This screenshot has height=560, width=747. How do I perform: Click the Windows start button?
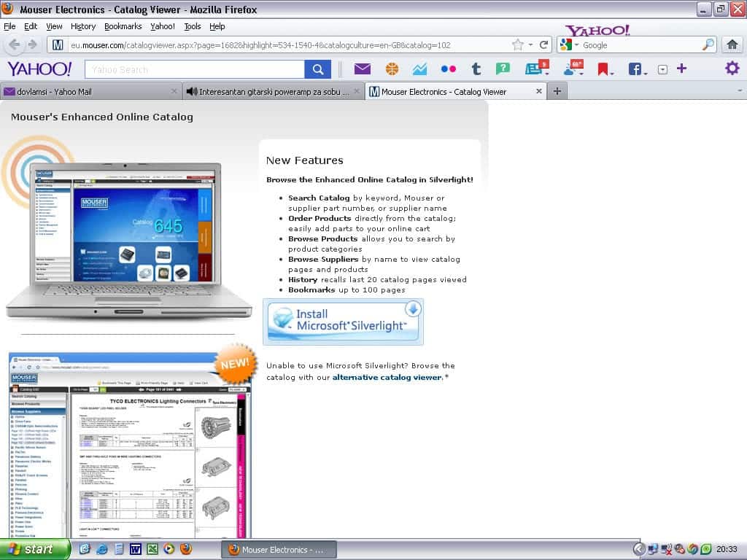click(x=35, y=549)
